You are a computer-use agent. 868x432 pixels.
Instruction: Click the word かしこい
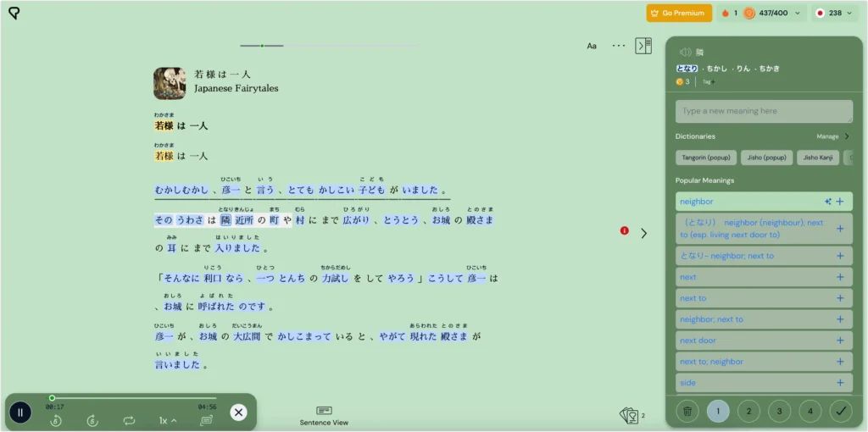[x=337, y=191]
